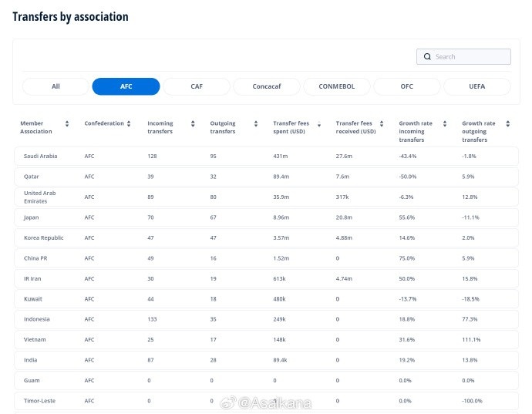This screenshot has height=414, width=532.
Task: Sort by Growth rate incoming arrows
Action: pyautogui.click(x=445, y=123)
